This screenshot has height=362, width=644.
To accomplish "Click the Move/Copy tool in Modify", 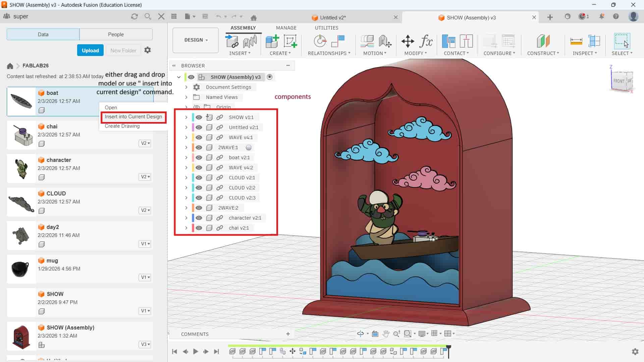I will coord(408,41).
